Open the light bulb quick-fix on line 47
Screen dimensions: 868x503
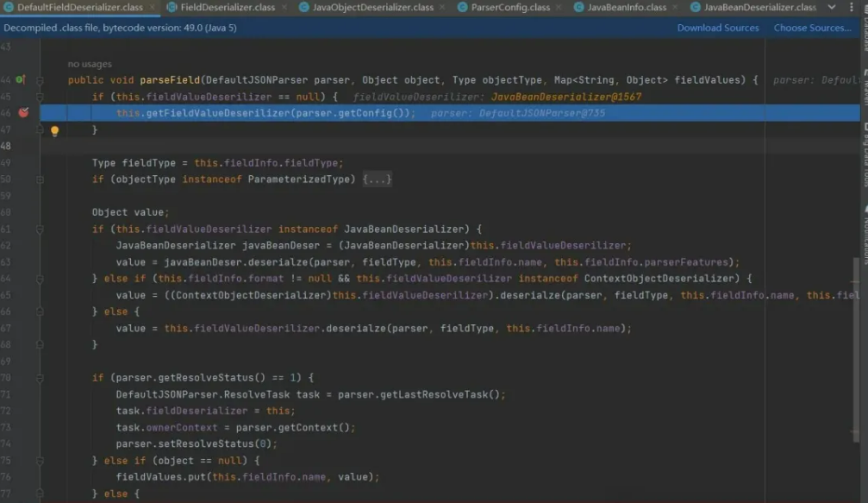point(54,131)
